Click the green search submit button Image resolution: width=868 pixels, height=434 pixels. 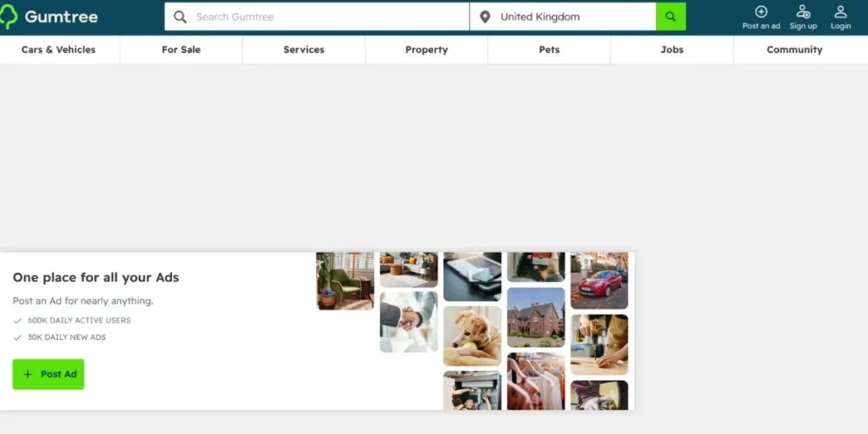[x=670, y=17]
